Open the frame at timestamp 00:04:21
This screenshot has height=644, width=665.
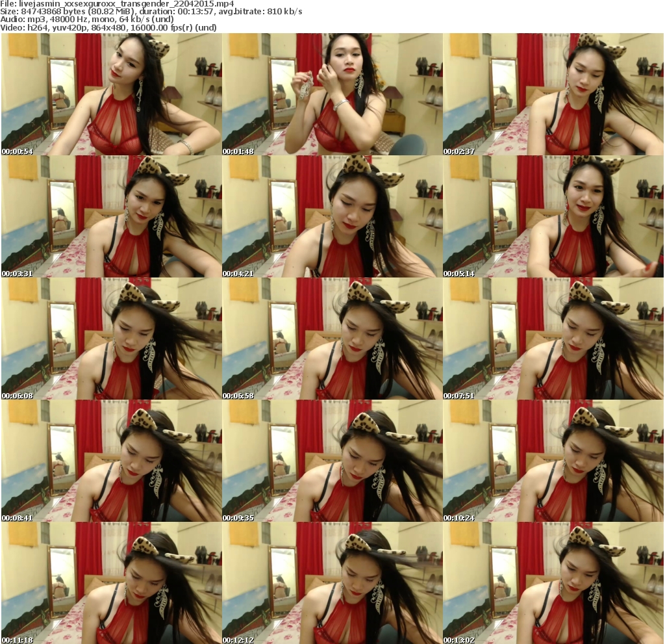point(332,216)
